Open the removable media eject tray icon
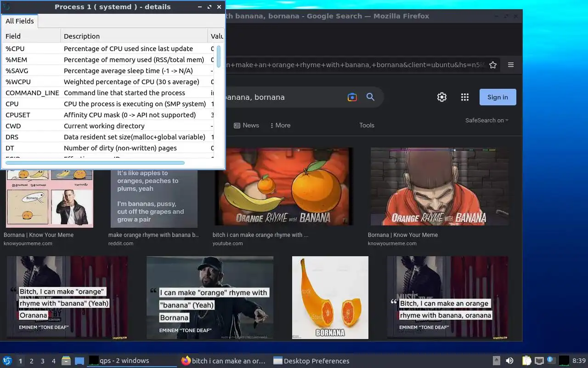The width and height of the screenshot is (588, 368). 497,361
